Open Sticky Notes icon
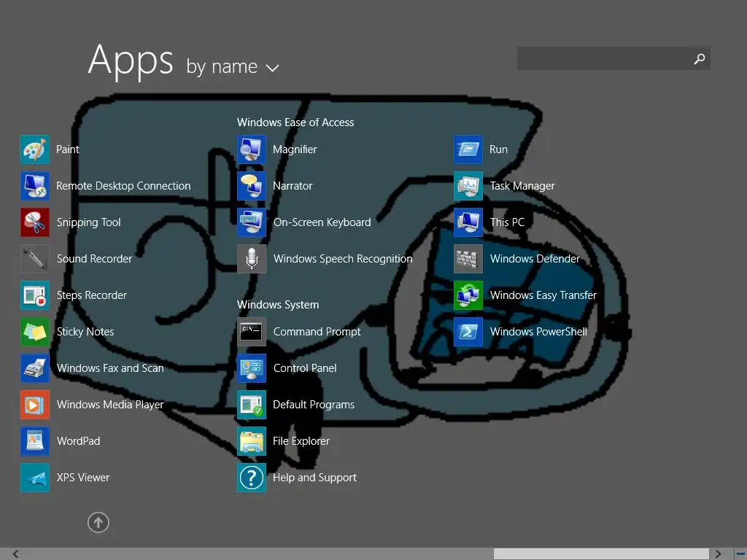 coord(35,332)
